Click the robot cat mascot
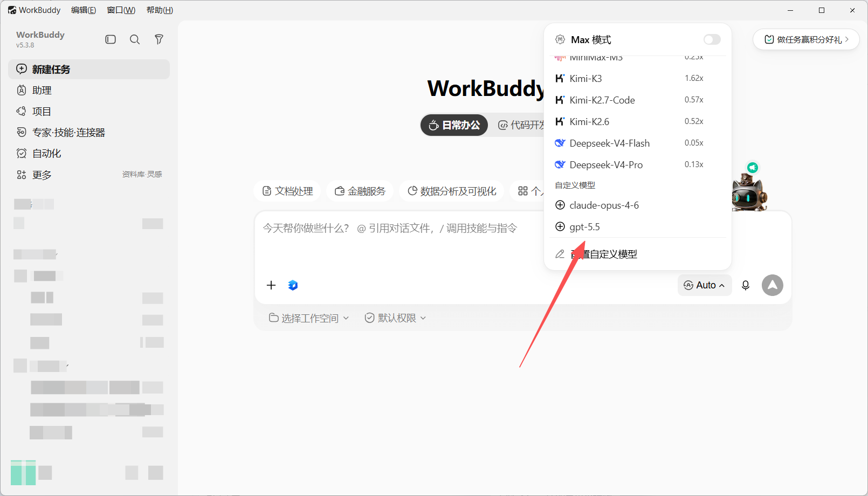This screenshot has height=496, width=868. coord(749,193)
